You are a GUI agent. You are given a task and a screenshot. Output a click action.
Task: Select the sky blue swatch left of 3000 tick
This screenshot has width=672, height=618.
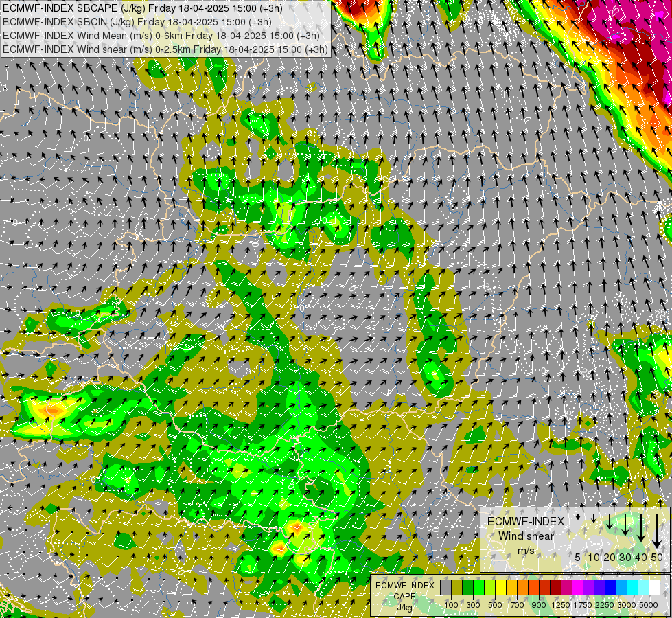point(623,587)
